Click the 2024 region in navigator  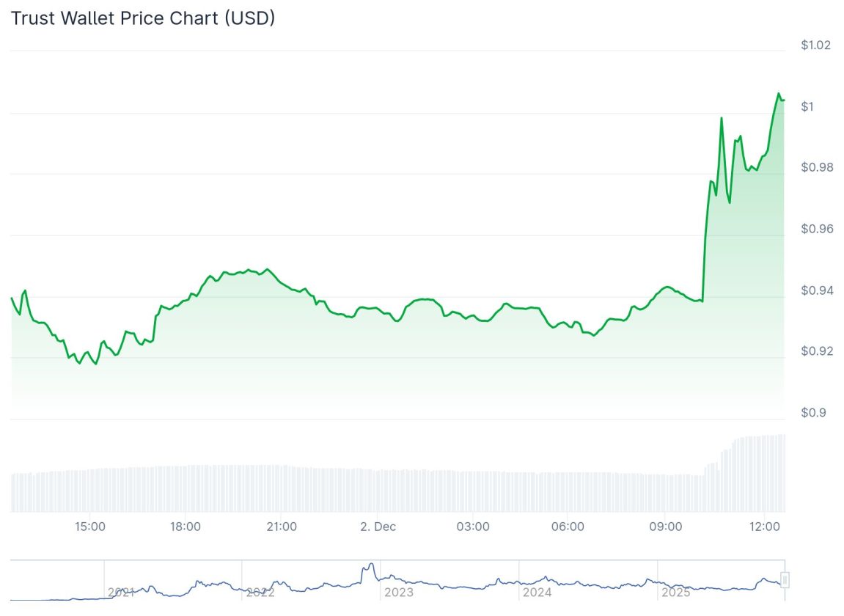click(537, 592)
